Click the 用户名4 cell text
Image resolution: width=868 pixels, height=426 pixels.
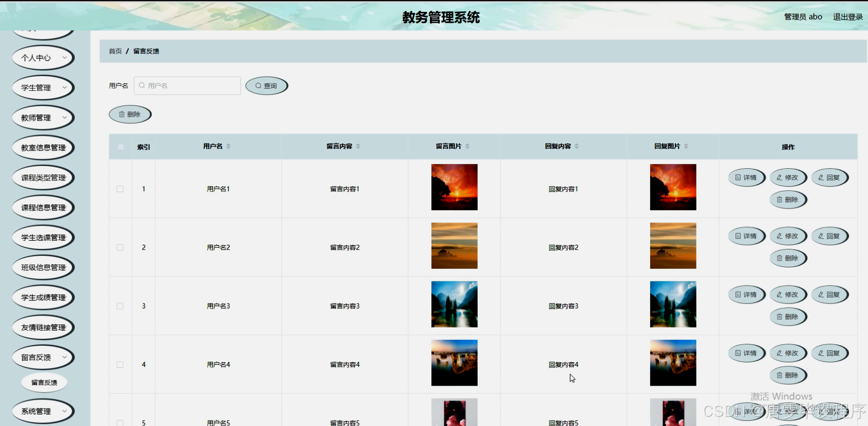pyautogui.click(x=218, y=365)
